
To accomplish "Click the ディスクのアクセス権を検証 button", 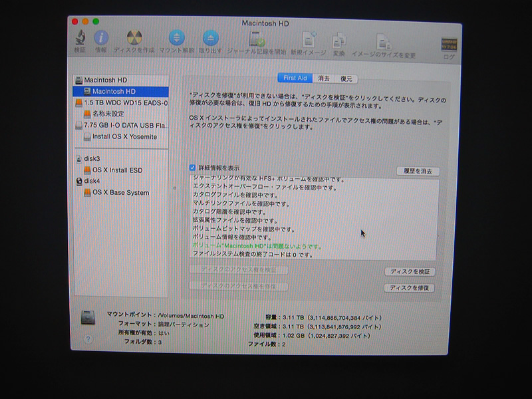I will 239,270.
